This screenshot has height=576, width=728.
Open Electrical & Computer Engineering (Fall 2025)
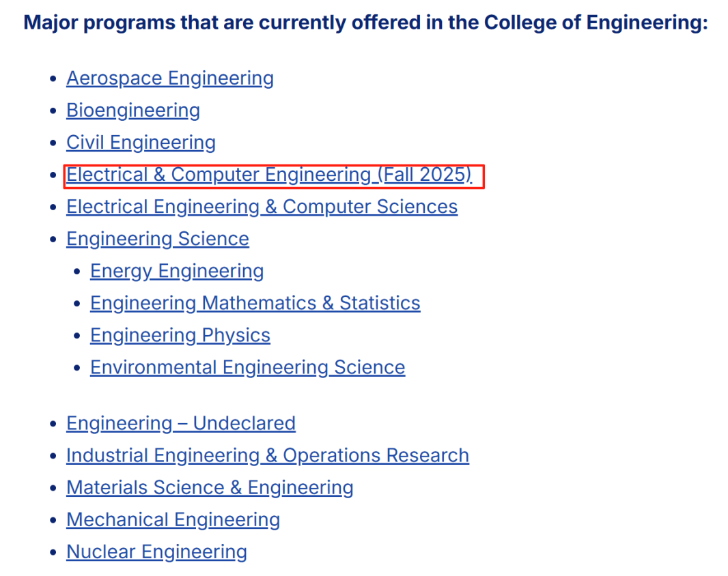tap(269, 175)
